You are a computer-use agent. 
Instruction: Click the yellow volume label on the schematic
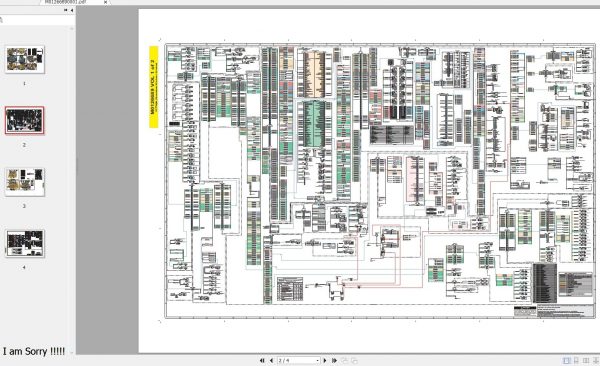(x=153, y=87)
